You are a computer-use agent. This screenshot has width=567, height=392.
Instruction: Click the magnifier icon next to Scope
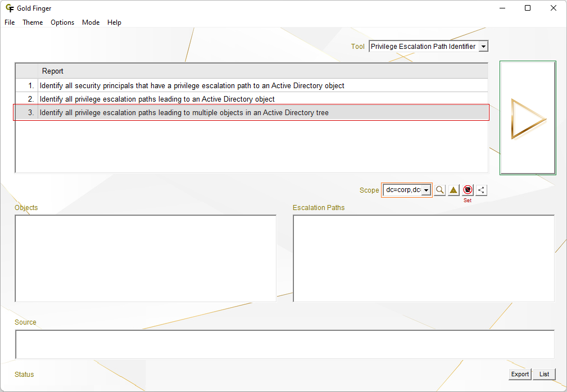439,190
